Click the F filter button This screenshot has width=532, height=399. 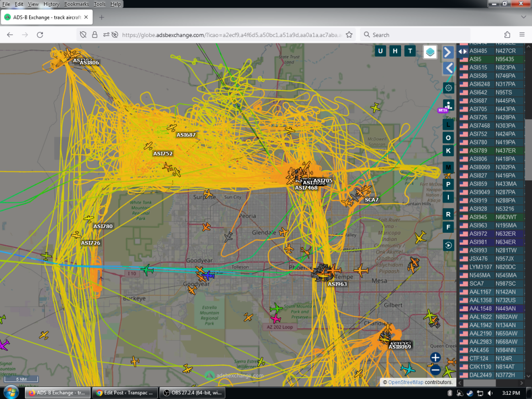tap(448, 228)
